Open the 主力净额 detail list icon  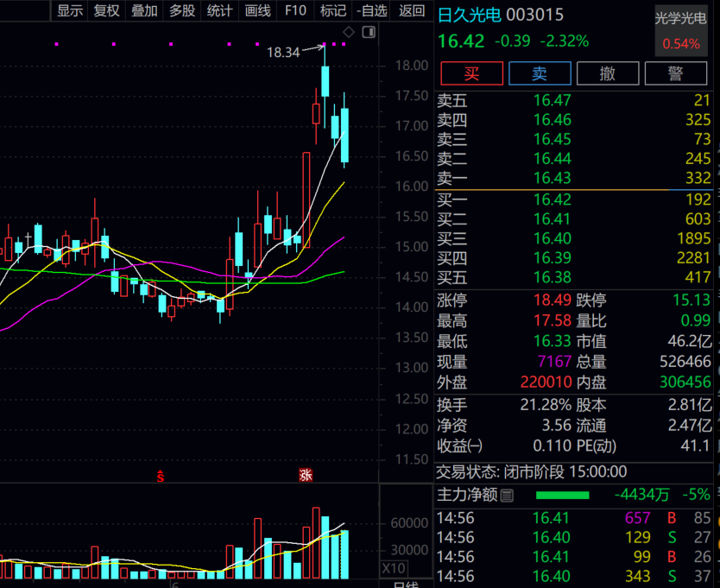(507, 496)
